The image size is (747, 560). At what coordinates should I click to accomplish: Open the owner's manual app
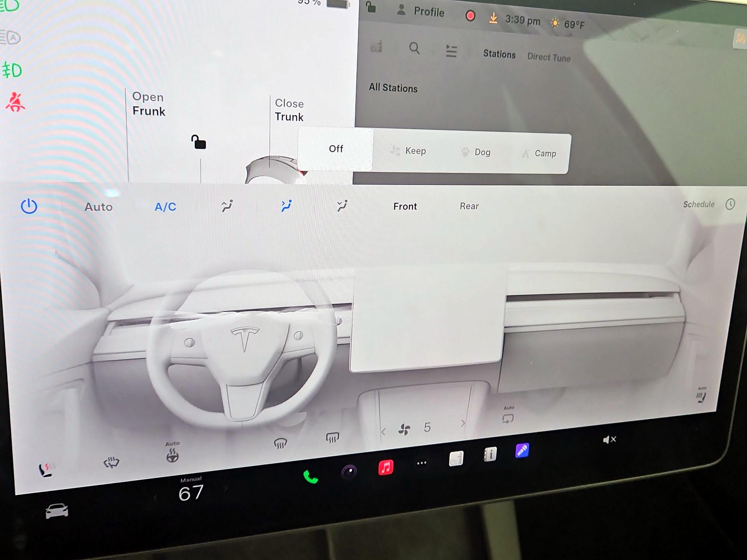[x=490, y=454]
